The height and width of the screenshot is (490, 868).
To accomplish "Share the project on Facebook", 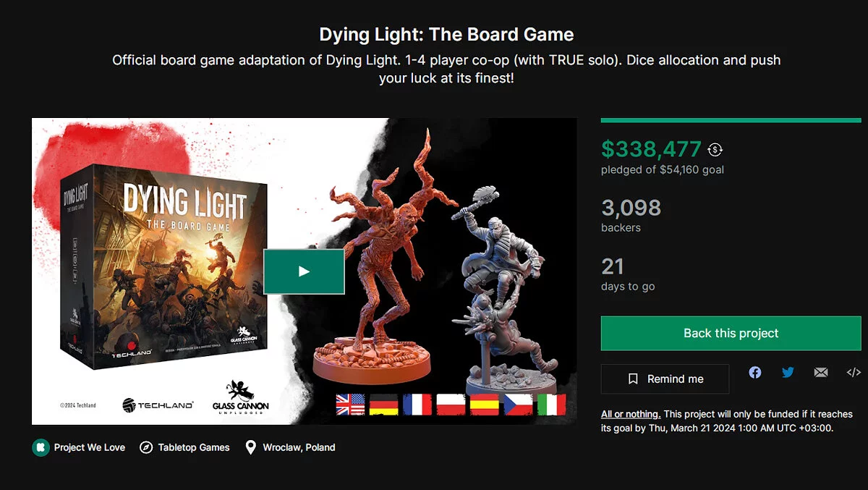I will tap(755, 372).
